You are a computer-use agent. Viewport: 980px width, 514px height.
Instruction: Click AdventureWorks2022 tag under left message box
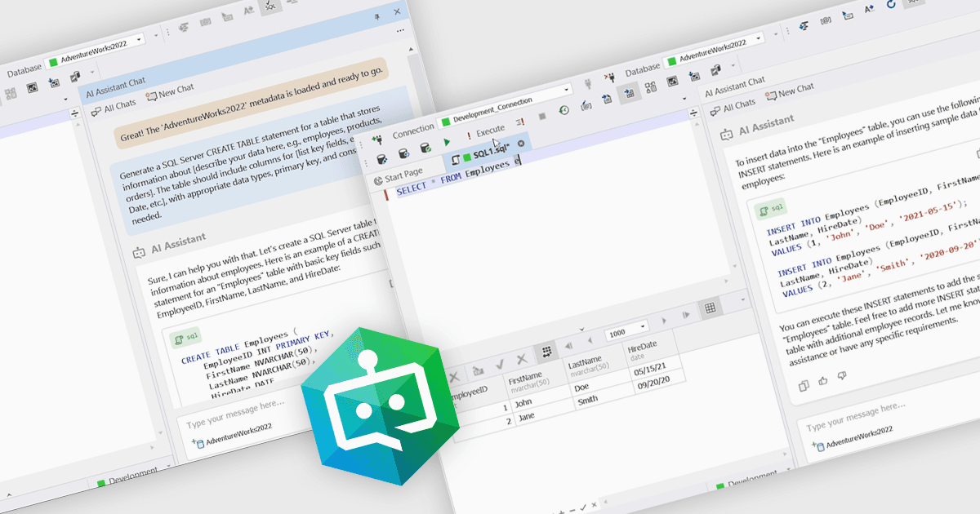point(232,436)
